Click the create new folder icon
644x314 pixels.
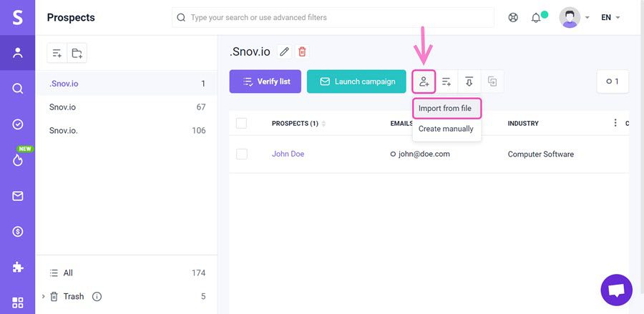(77, 53)
